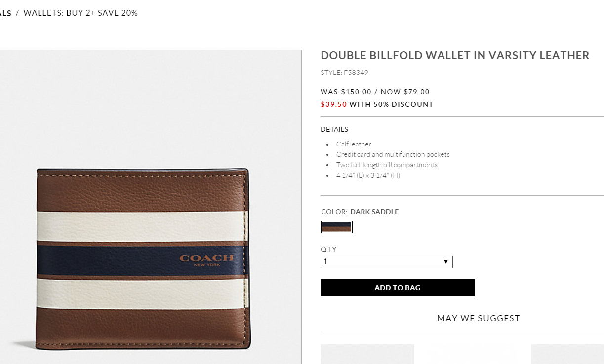Viewport: 604px width, 364px height.
Task: Click the truncated 'ALS' breadcrumb link
Action: (x=5, y=13)
